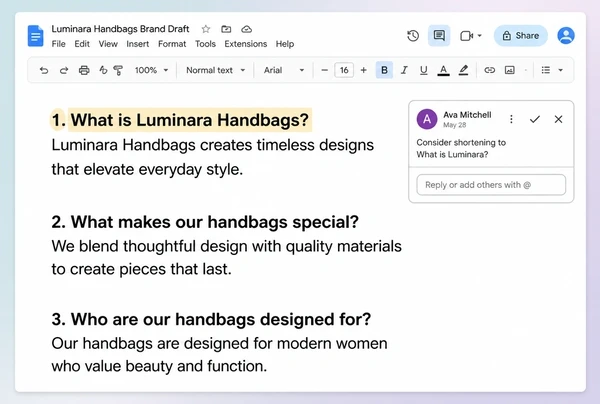This screenshot has width=600, height=404.
Task: Open comment more options (three dots)
Action: click(511, 119)
